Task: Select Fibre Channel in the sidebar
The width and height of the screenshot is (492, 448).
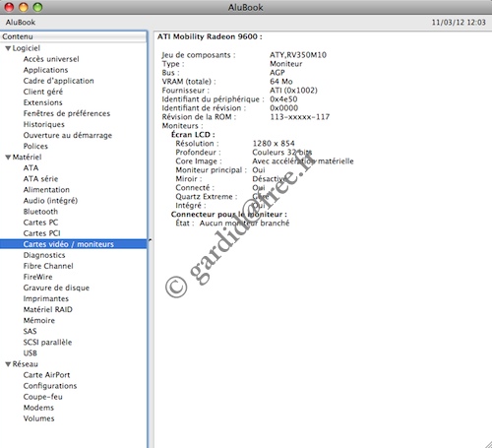Action: tap(48, 266)
